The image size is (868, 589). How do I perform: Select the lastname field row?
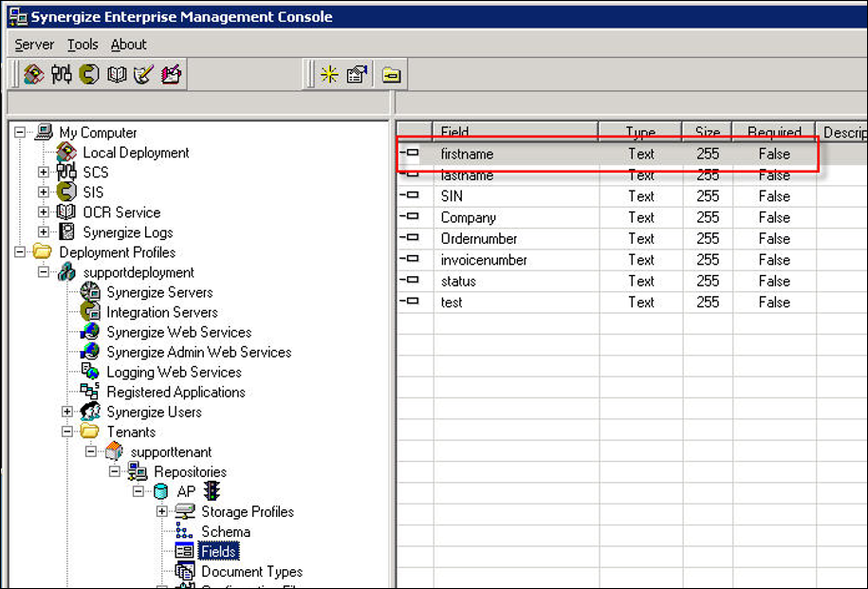click(632, 175)
